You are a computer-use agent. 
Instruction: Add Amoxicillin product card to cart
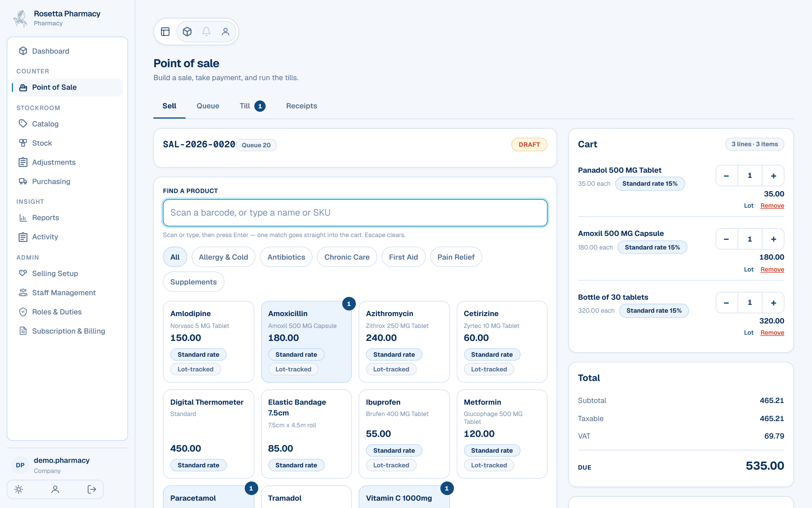[306, 342]
